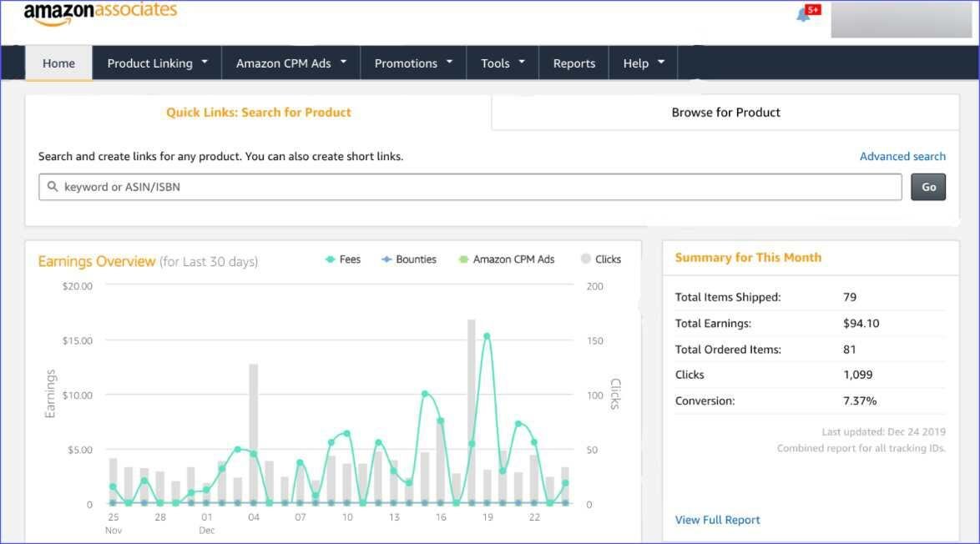Open Advanced search

pyautogui.click(x=902, y=156)
